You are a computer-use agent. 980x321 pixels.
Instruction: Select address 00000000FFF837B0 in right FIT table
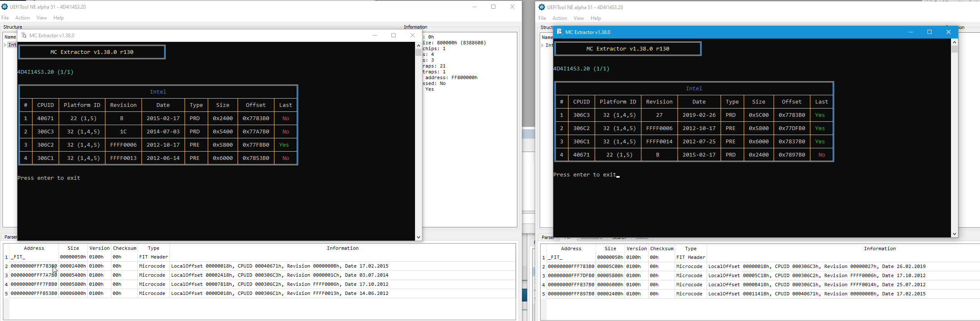click(x=571, y=285)
